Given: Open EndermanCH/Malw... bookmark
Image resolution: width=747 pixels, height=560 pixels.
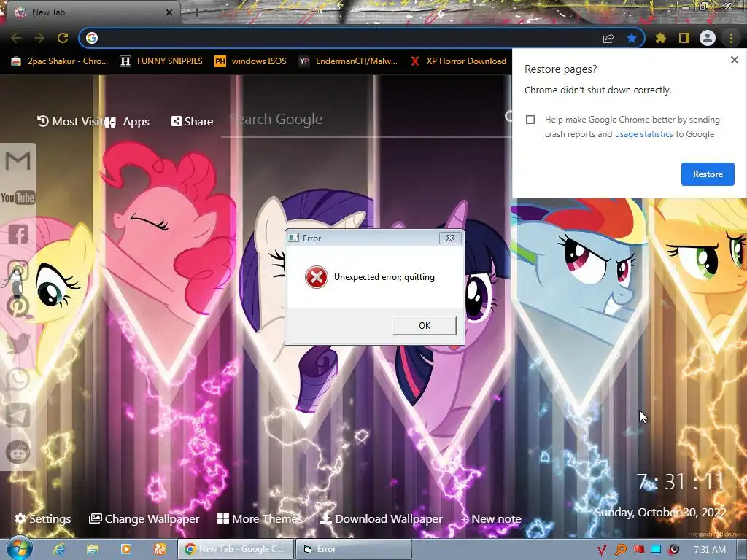Looking at the screenshot, I should click(x=348, y=61).
